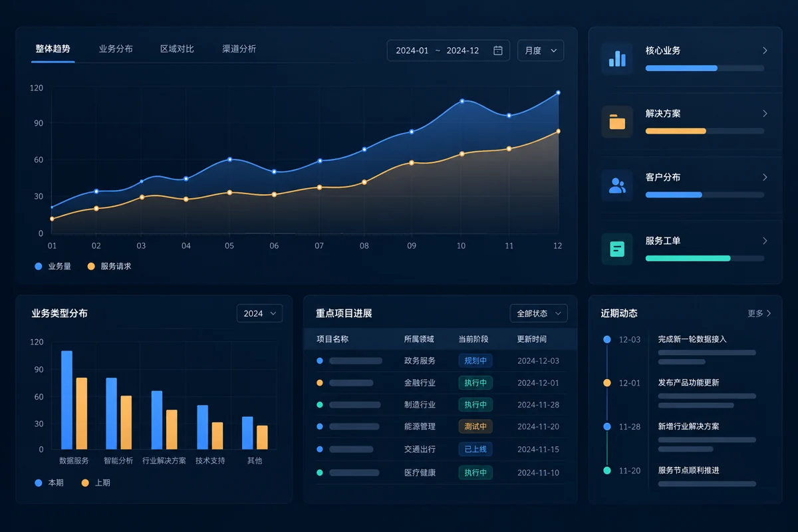Image resolution: width=798 pixels, height=532 pixels.
Task: Click the 11-20 timeline marker dot
Action: 607,470
